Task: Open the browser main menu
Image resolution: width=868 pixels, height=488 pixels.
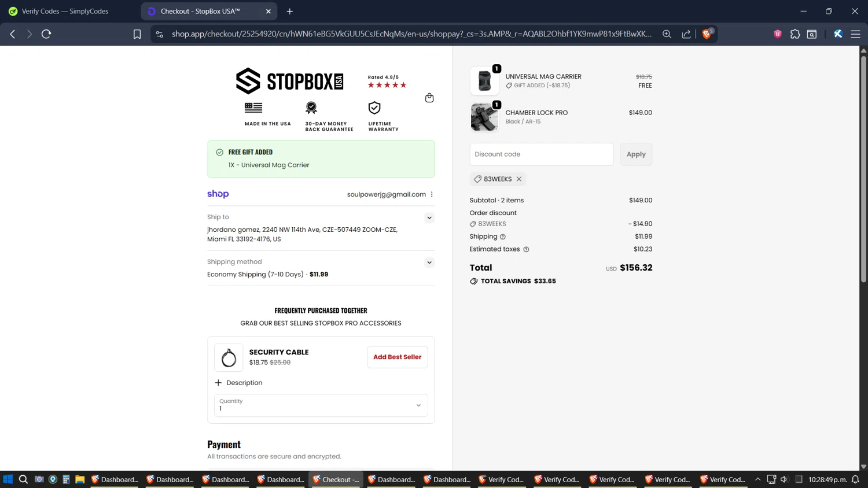Action: (855, 34)
